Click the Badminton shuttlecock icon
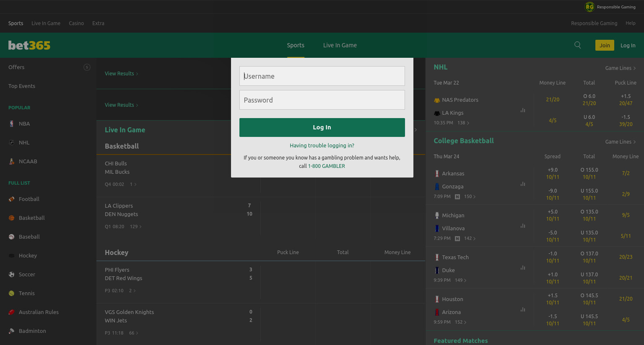644x345 pixels. [11, 331]
